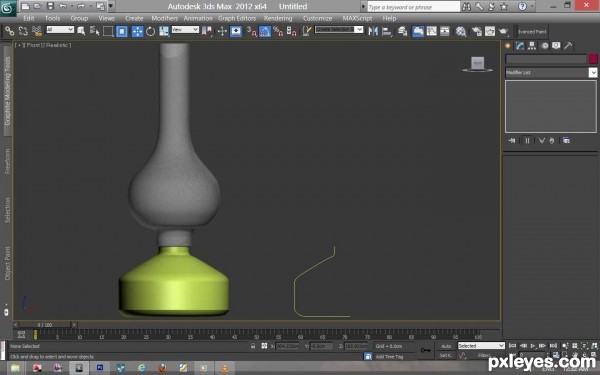
Task: Open reference coordinate system dropdown View
Action: click(185, 29)
